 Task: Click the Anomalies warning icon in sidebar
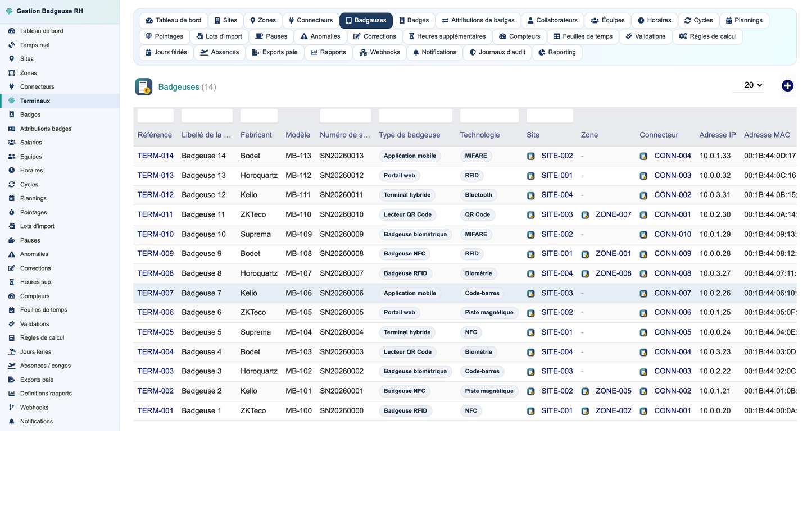(x=11, y=254)
